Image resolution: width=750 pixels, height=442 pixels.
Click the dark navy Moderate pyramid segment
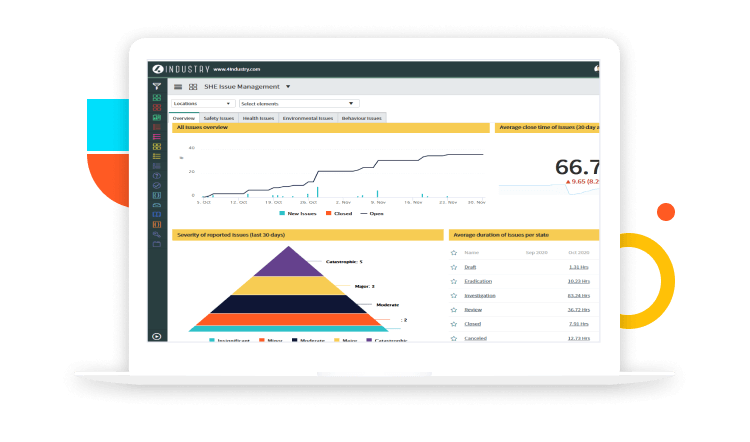[288, 304]
